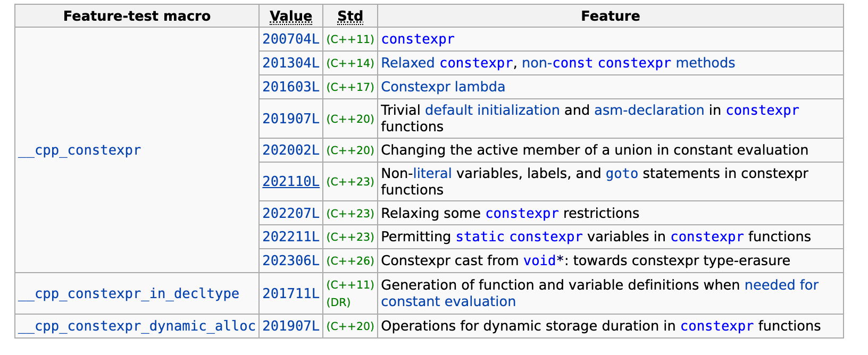Open the 202207L value link

[291, 213]
